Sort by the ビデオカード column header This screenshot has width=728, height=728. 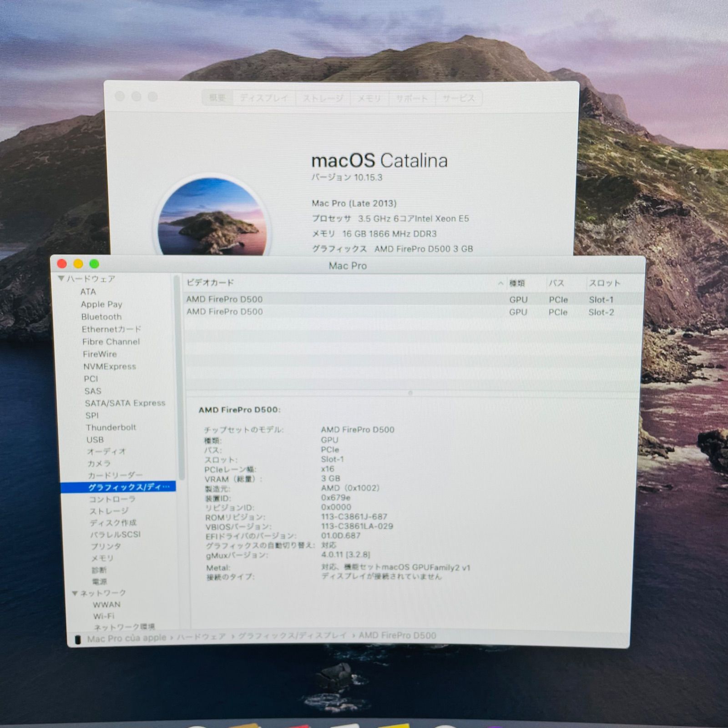pyautogui.click(x=344, y=283)
